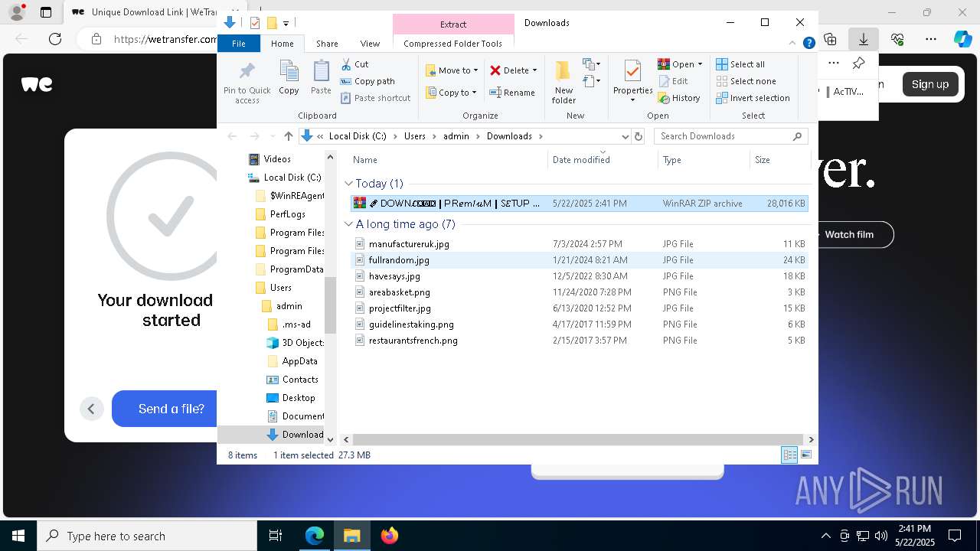Open the Windows Start menu

(18, 536)
